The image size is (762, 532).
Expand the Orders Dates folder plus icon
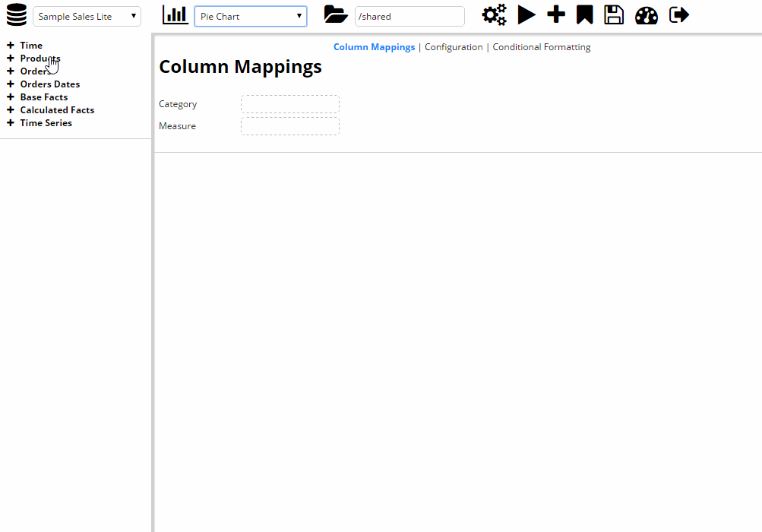(x=10, y=84)
